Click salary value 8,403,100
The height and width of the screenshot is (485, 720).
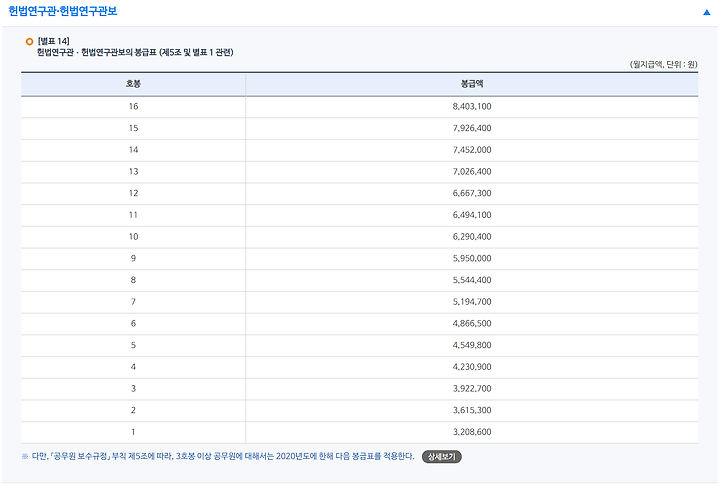pos(472,107)
